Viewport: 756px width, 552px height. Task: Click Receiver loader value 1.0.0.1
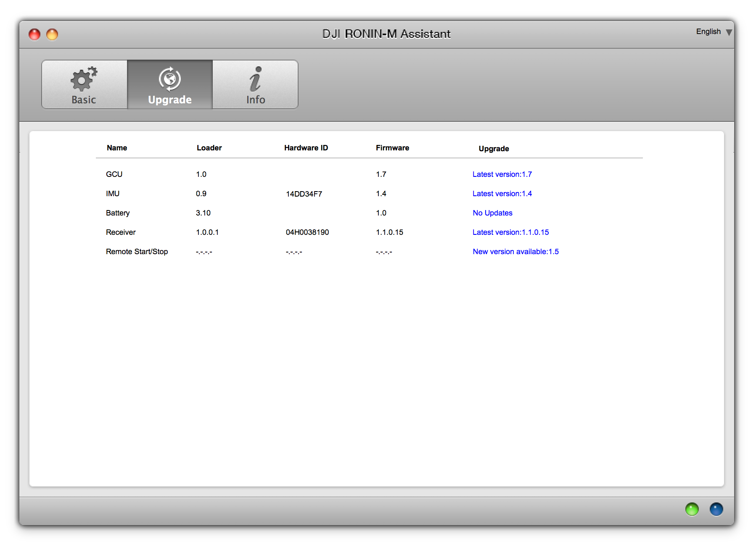pyautogui.click(x=207, y=232)
